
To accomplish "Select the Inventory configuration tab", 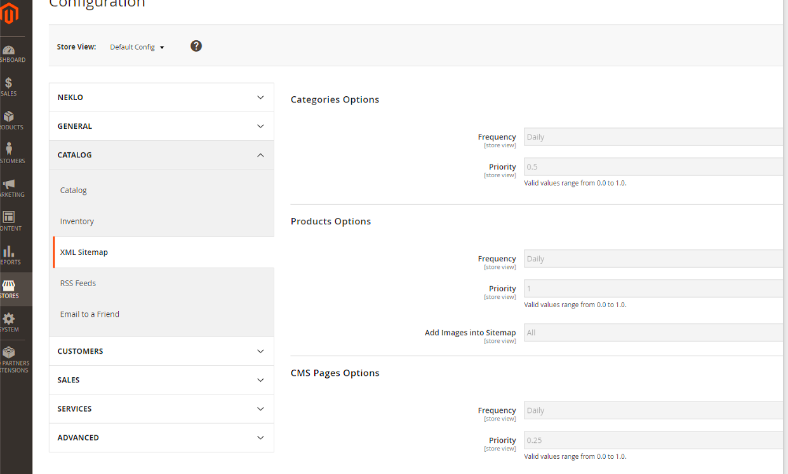I will 77,221.
